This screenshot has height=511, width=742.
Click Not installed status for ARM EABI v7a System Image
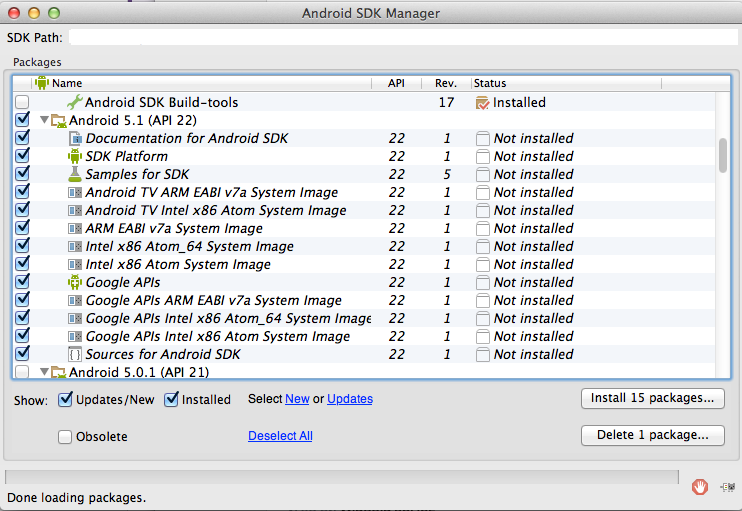tap(533, 229)
